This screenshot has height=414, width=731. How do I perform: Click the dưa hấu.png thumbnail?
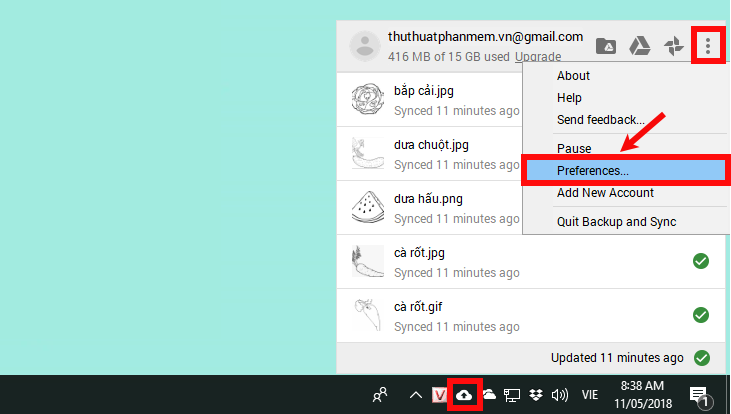click(x=368, y=207)
